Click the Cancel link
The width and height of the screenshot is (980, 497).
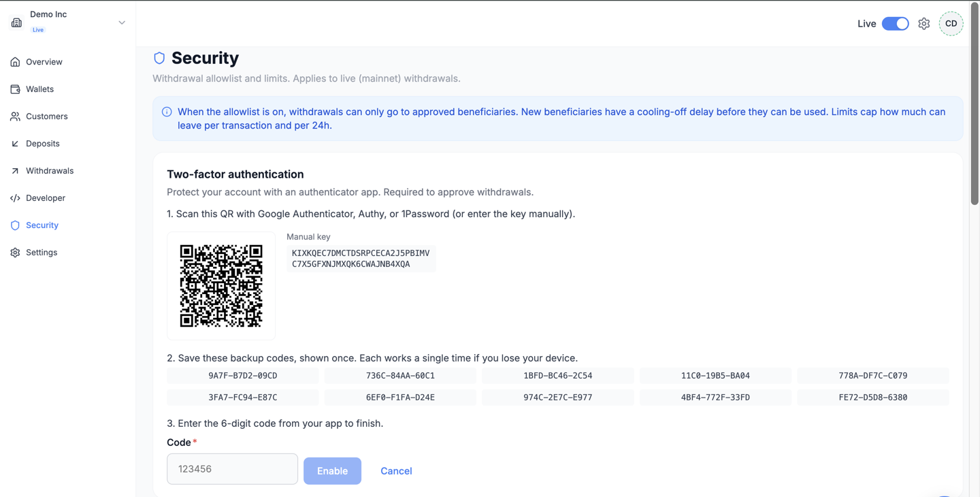(396, 471)
